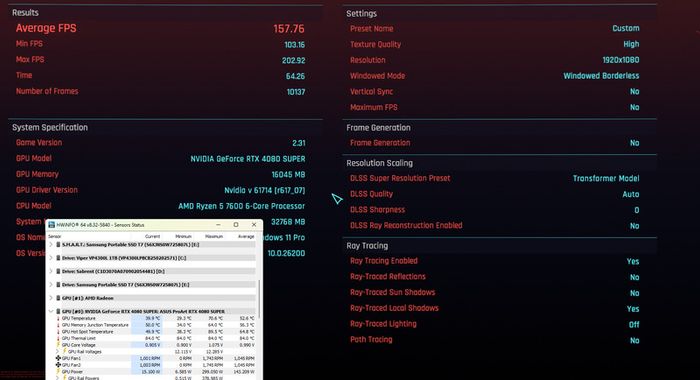Click the HWiNFO 64 Sensors Status title bar

[x=154, y=225]
